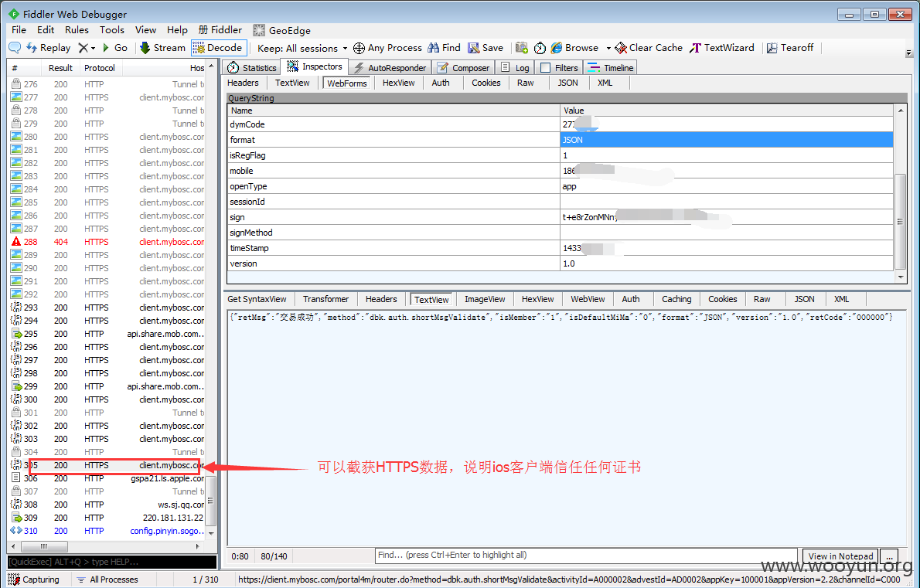The width and height of the screenshot is (920, 588).
Task: Select session 295 api.share.mob.com
Action: point(107,334)
